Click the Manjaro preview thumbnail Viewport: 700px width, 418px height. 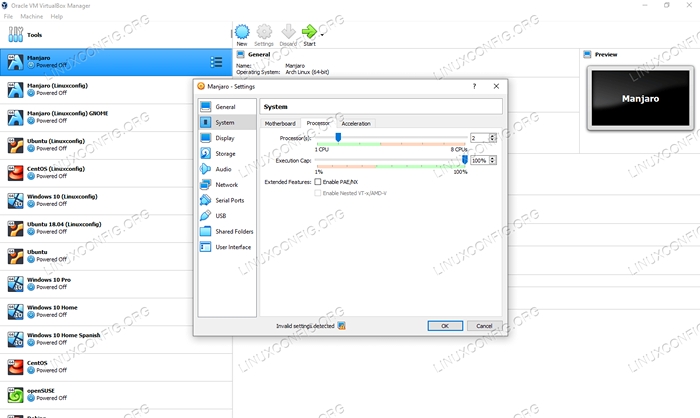click(640, 98)
